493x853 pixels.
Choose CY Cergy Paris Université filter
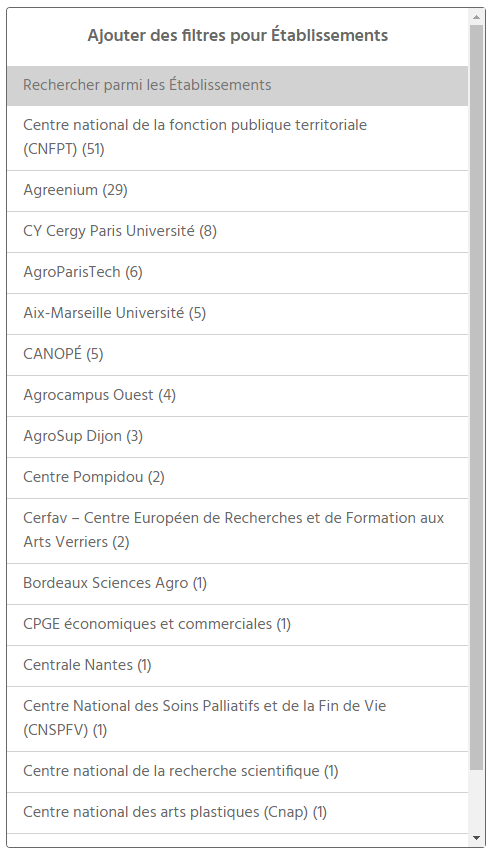click(237, 232)
